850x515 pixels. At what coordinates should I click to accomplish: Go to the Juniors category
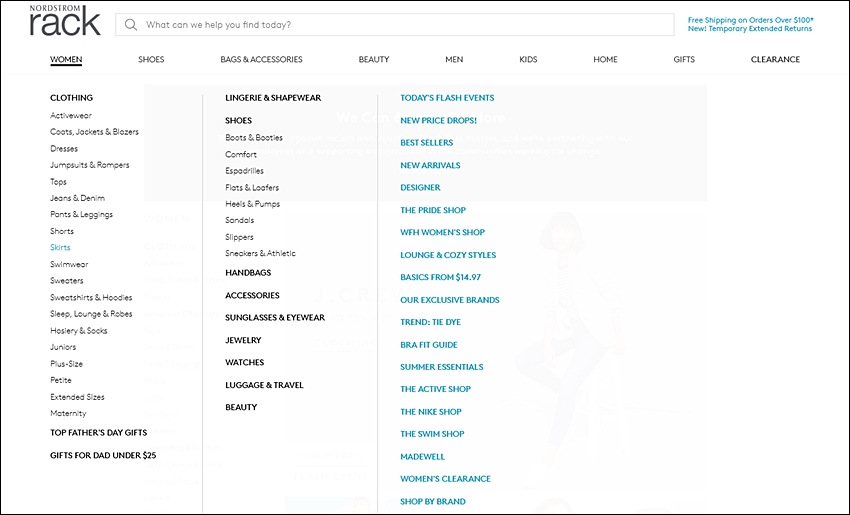pyautogui.click(x=63, y=347)
